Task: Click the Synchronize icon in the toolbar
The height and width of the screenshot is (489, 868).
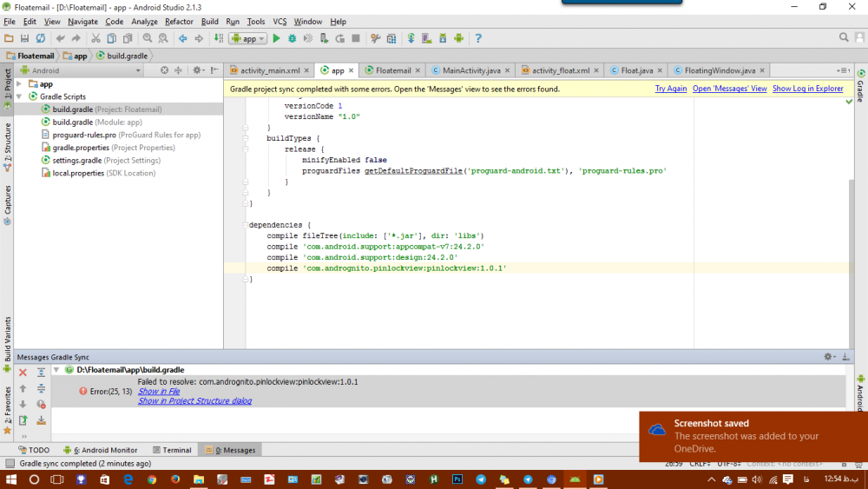Action: coord(40,38)
